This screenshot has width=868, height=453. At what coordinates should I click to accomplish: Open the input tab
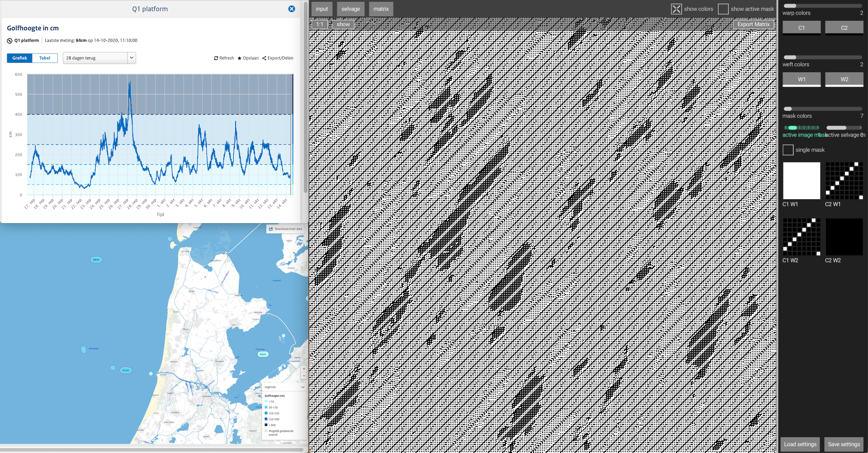tap(322, 9)
